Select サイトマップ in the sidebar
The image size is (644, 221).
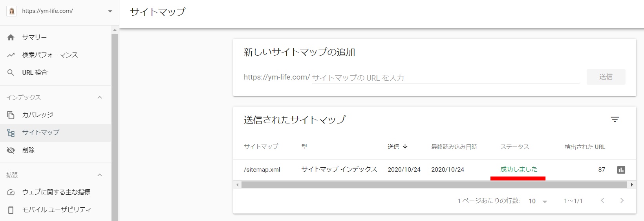55,132
